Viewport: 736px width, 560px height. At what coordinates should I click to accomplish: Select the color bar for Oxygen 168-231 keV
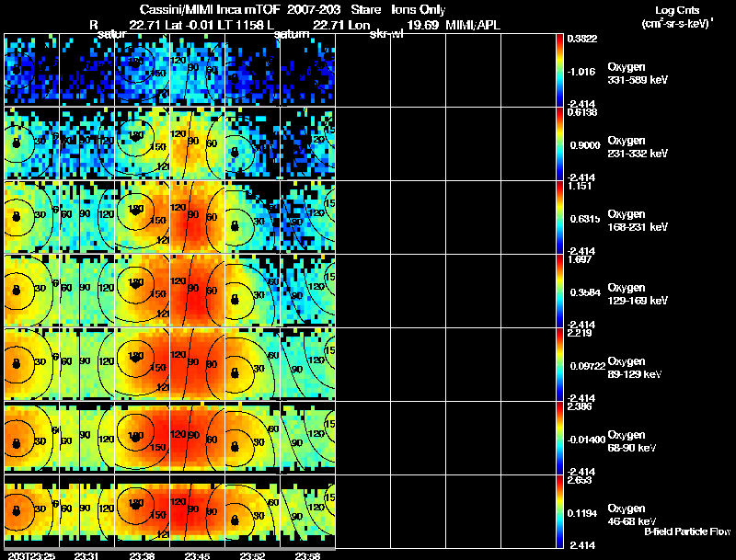(x=559, y=217)
